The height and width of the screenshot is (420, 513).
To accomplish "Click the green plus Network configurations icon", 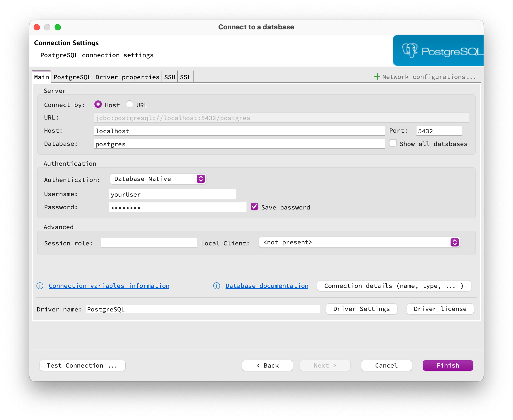I will pos(377,77).
